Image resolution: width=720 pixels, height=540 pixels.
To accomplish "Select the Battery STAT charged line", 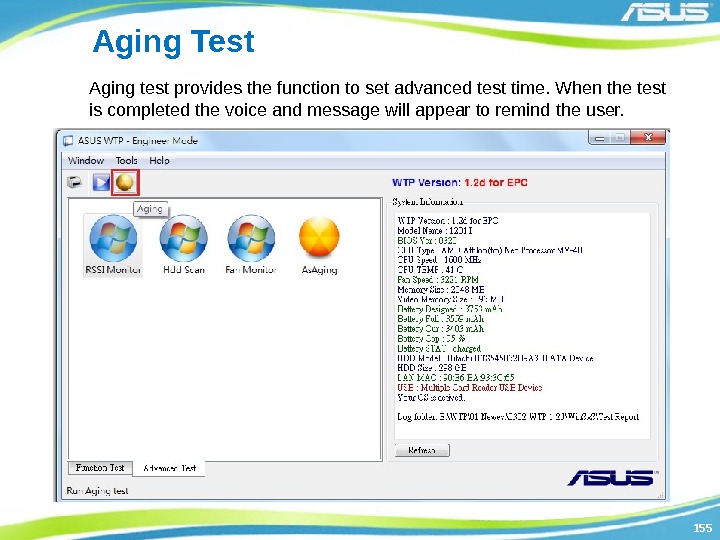I will tap(439, 349).
